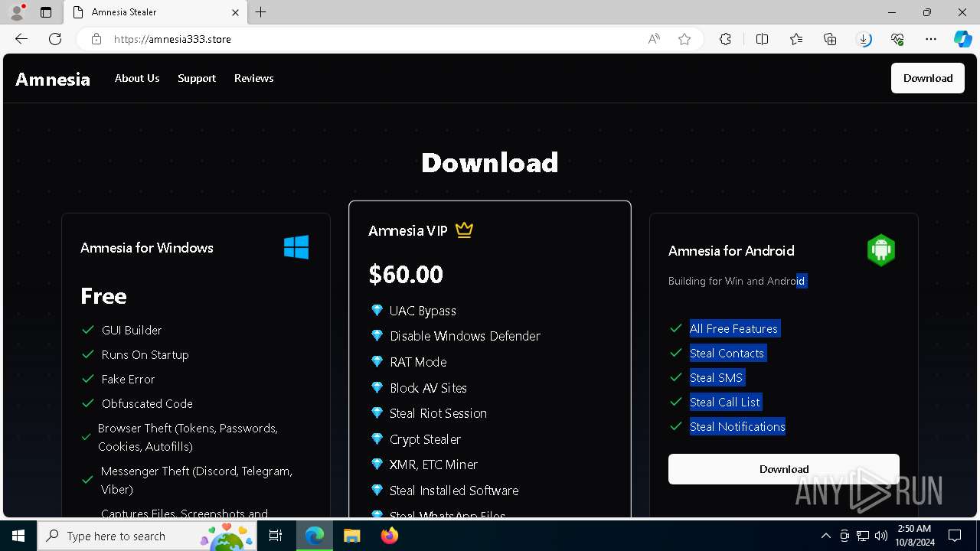This screenshot has width=980, height=551.
Task: Show hidden system tray icons
Action: pyautogui.click(x=825, y=536)
